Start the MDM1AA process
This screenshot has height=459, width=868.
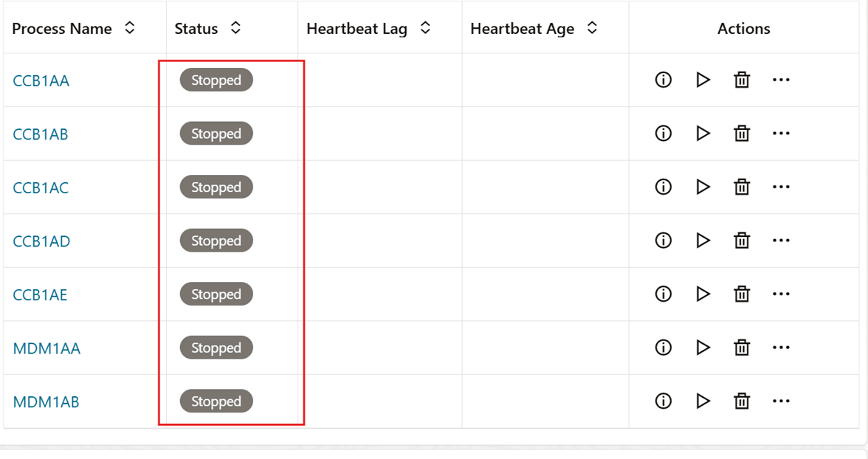pos(703,348)
